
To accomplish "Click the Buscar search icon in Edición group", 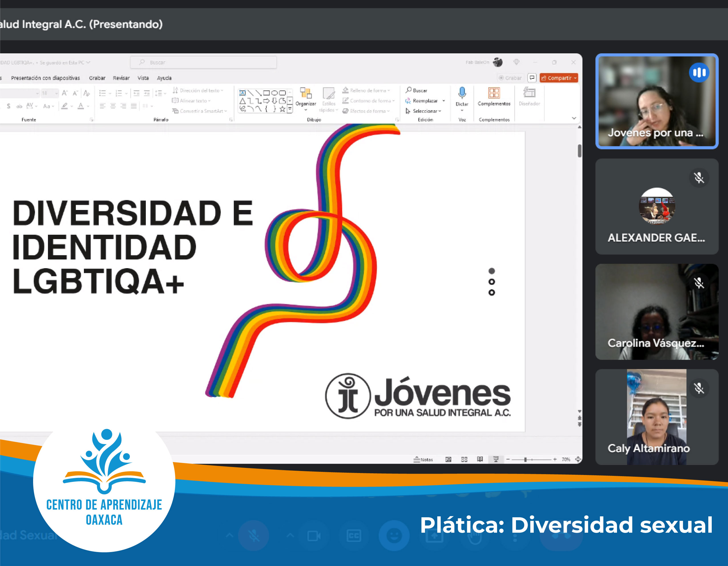I will point(409,90).
